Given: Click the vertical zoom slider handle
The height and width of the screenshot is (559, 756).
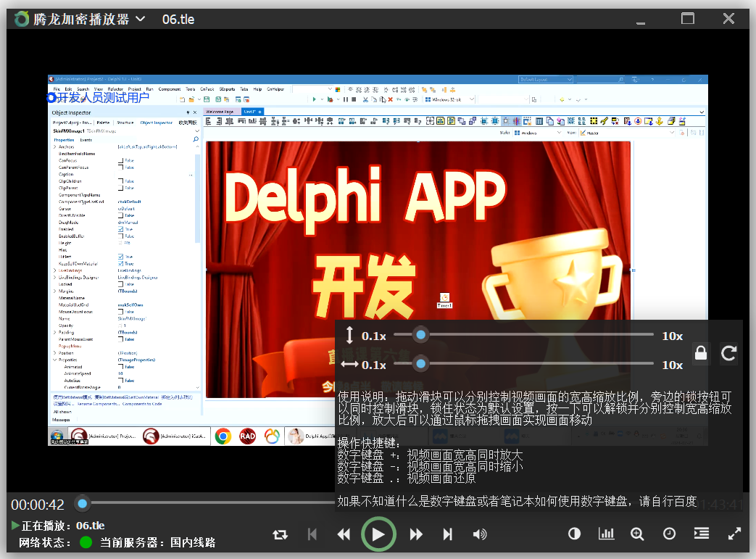Looking at the screenshot, I should [421, 335].
